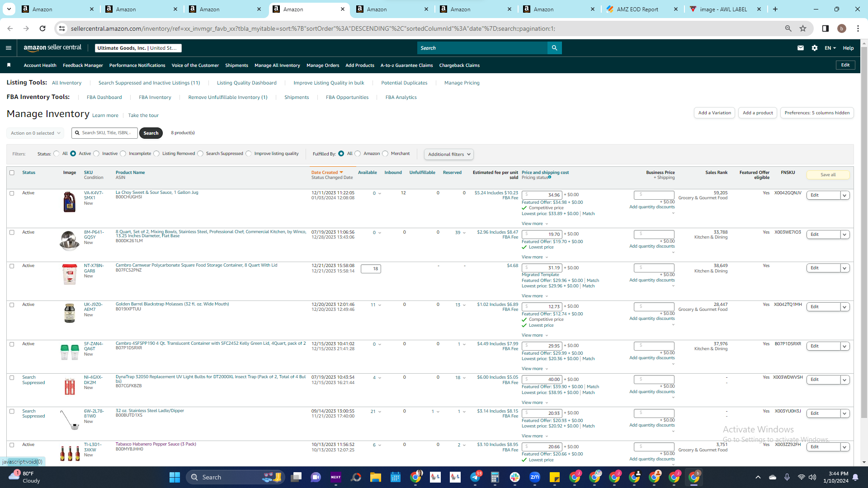
Task: Click the Search SKU, Title, ISBN field
Action: pos(104,133)
